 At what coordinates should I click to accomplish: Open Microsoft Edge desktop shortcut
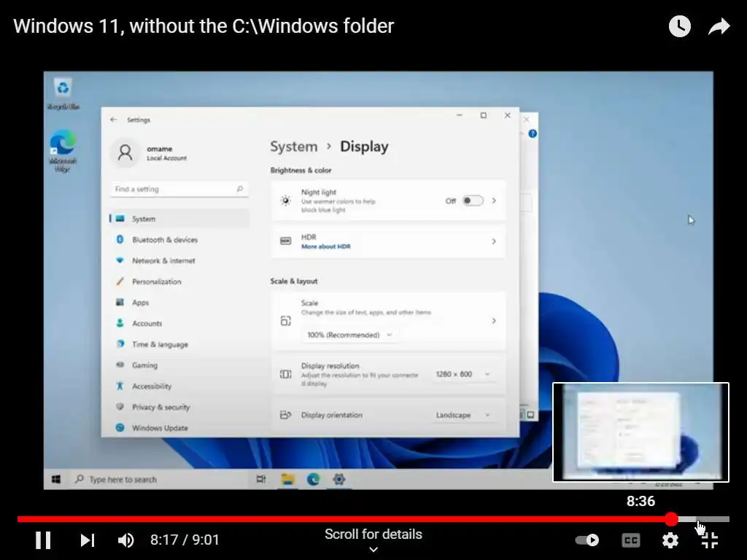click(63, 150)
